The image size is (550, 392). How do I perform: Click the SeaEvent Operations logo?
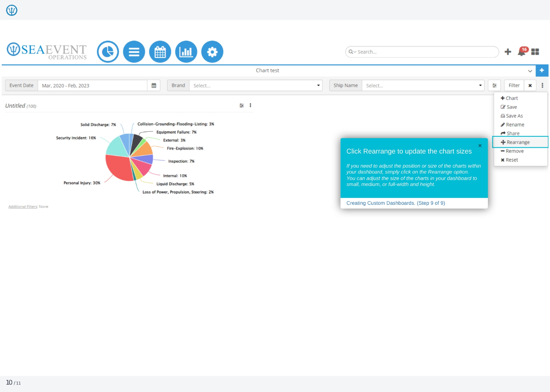(x=47, y=52)
